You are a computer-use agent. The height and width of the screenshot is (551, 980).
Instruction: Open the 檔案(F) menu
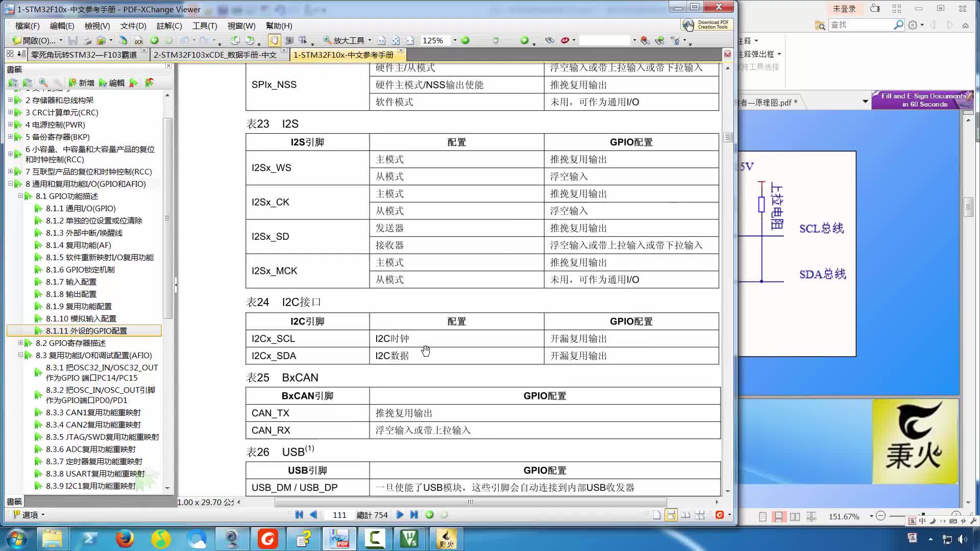coord(28,26)
